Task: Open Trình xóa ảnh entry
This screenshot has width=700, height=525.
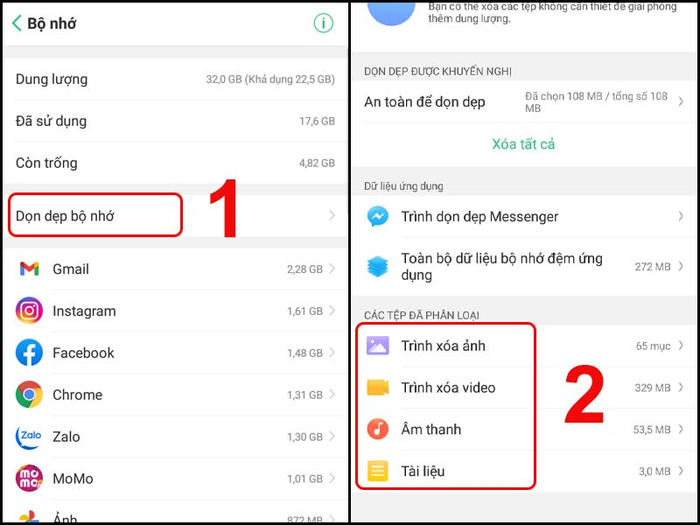Action: pyautogui.click(x=525, y=346)
